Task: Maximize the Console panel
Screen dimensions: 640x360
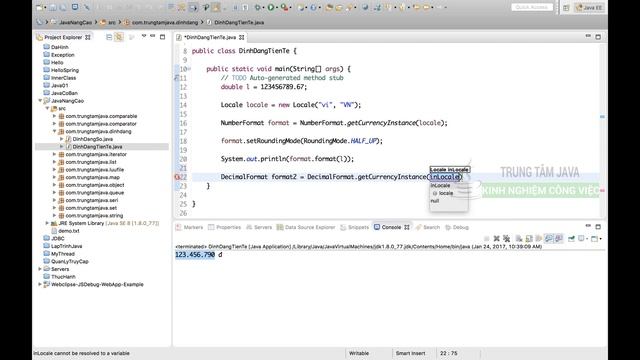Action: click(598, 227)
